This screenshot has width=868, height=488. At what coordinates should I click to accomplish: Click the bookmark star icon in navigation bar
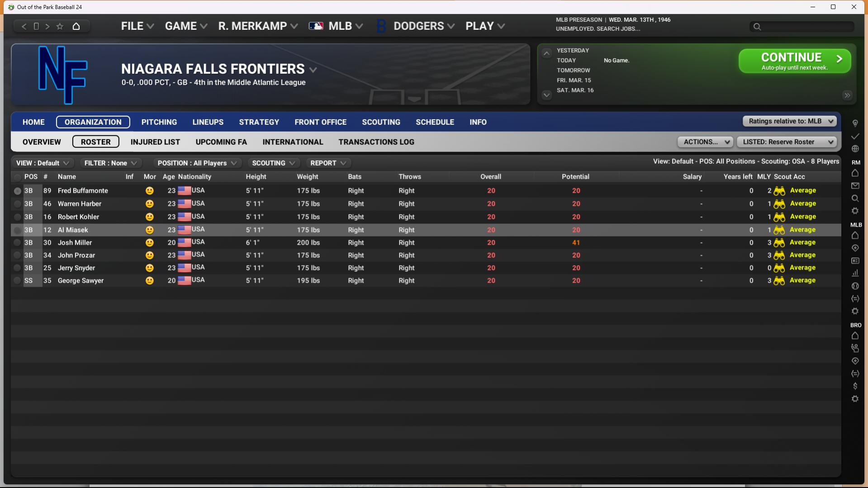(60, 26)
